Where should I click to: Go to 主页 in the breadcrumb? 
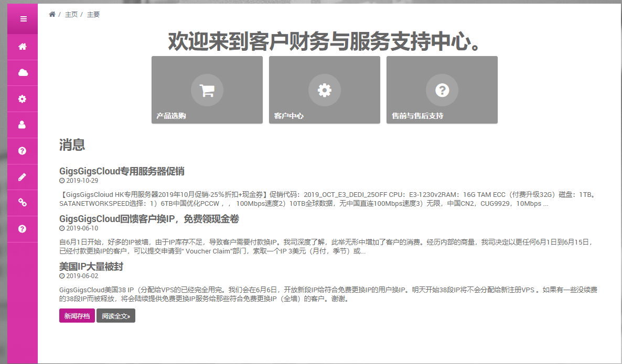pos(71,15)
